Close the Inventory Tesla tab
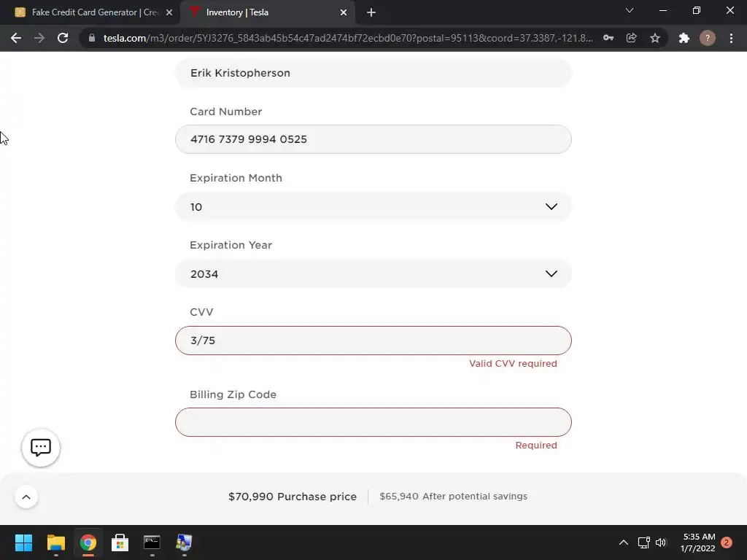The image size is (747, 560). tap(344, 12)
